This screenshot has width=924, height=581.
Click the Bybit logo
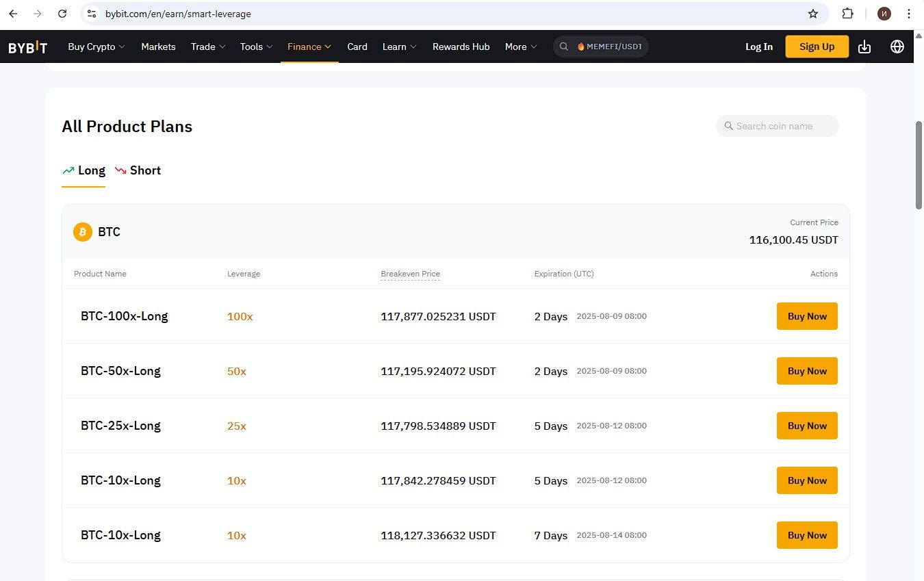(x=28, y=47)
